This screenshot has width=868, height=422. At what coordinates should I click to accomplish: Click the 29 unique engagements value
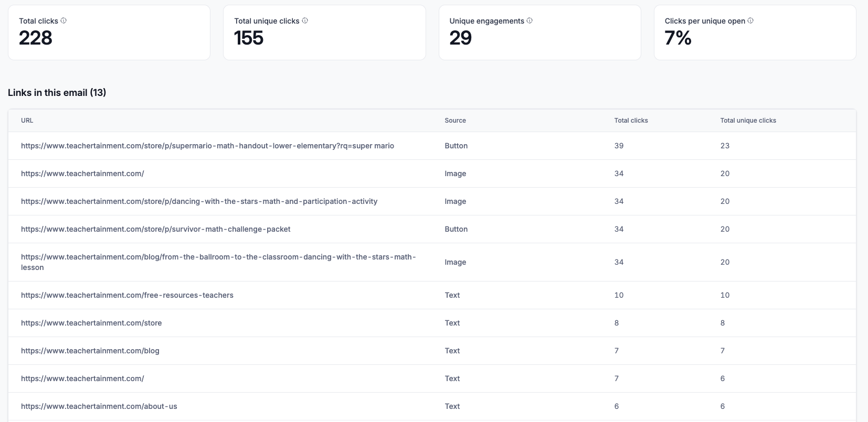tap(461, 38)
